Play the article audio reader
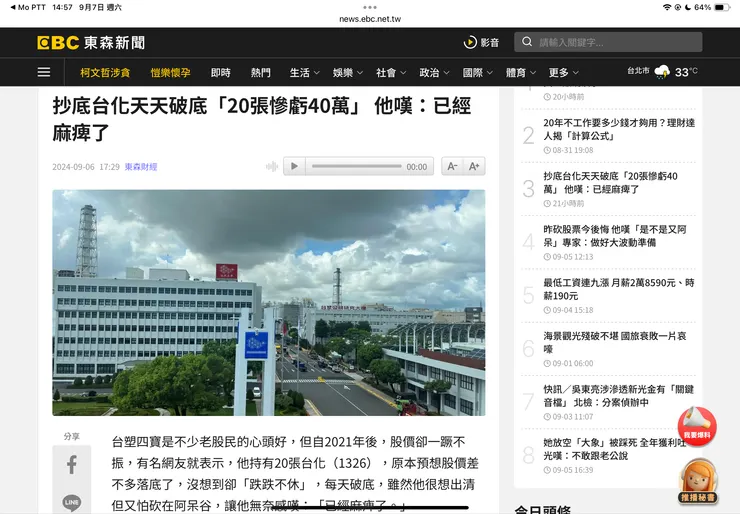The width and height of the screenshot is (740, 514). pos(294,166)
